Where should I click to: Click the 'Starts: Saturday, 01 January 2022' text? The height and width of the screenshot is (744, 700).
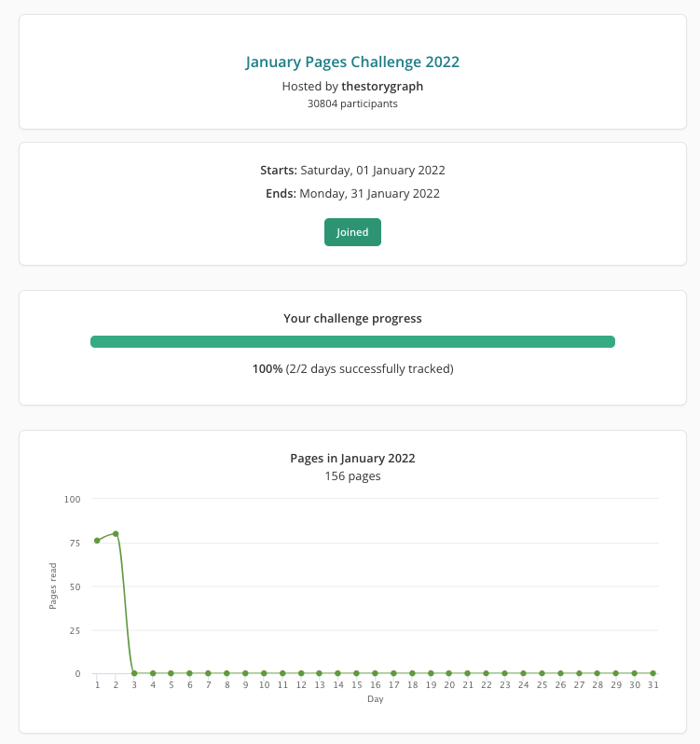point(352,171)
